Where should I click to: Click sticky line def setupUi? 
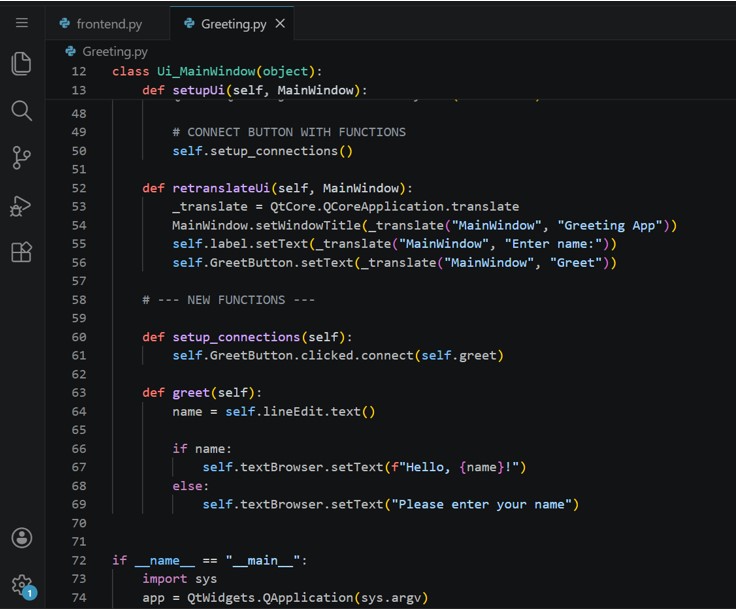pyautogui.click(x=255, y=90)
